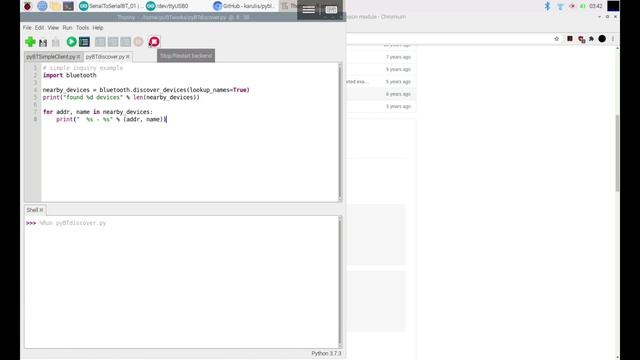Image resolution: width=640 pixels, height=360 pixels.
Task: Click the volume tray icon
Action: click(572, 6)
